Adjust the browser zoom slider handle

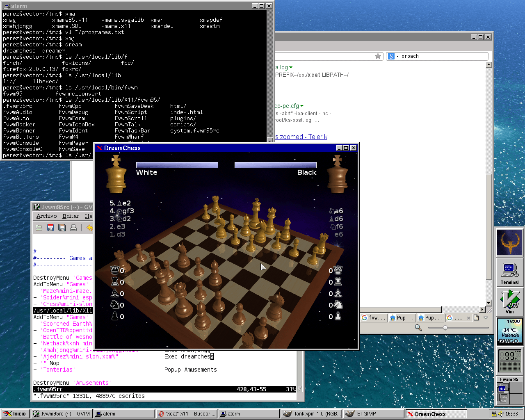[x=445, y=328]
